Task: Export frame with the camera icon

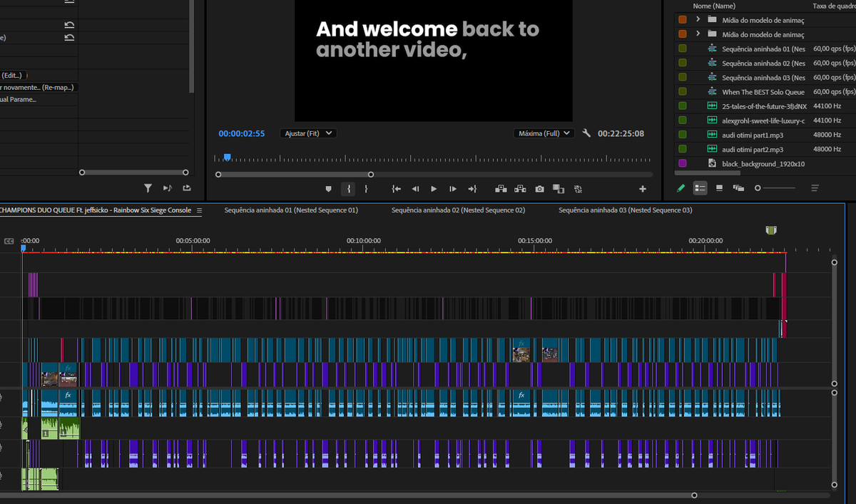Action: 539,189
